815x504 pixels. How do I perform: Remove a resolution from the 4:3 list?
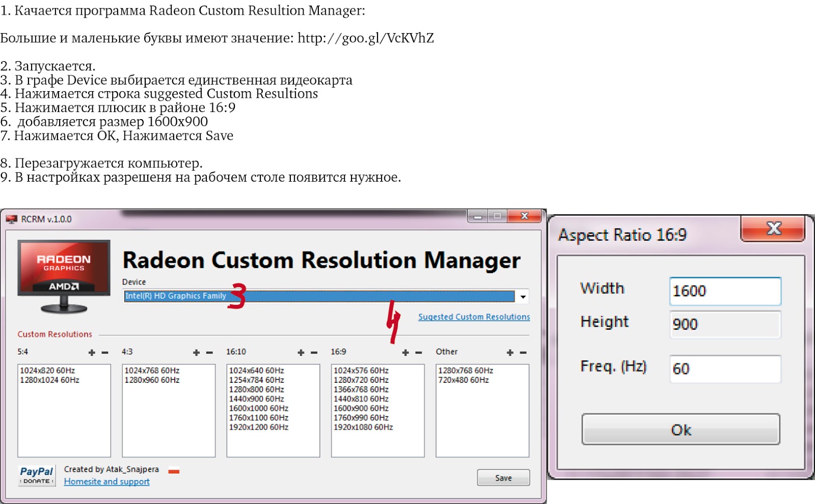pyautogui.click(x=209, y=352)
